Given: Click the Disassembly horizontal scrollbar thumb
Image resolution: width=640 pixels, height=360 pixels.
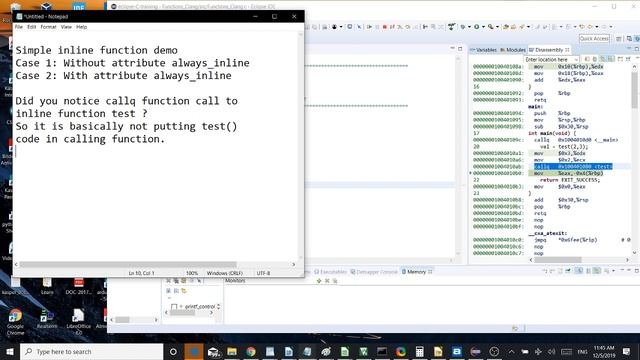Looking at the screenshot, I should pos(558,260).
